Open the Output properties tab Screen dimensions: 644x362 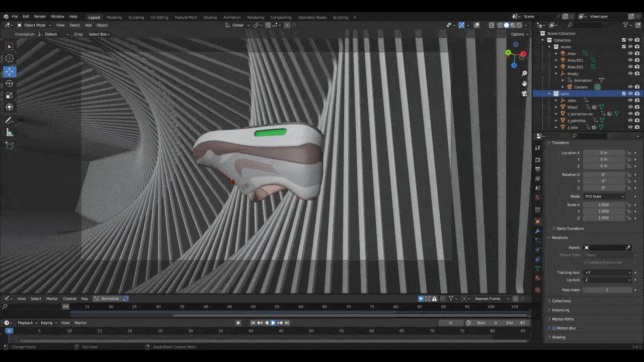pyautogui.click(x=537, y=169)
